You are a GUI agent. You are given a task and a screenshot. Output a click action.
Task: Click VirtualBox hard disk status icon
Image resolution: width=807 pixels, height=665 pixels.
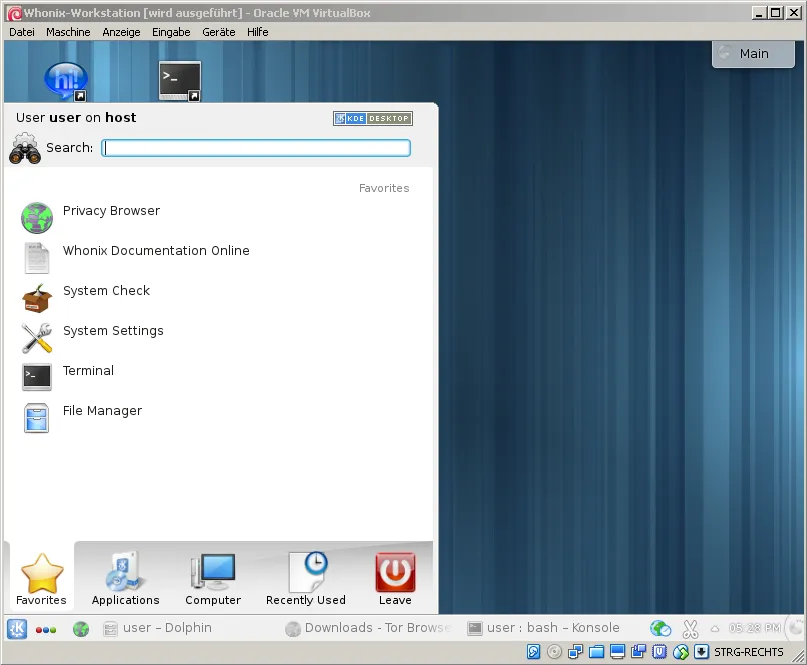tap(533, 652)
